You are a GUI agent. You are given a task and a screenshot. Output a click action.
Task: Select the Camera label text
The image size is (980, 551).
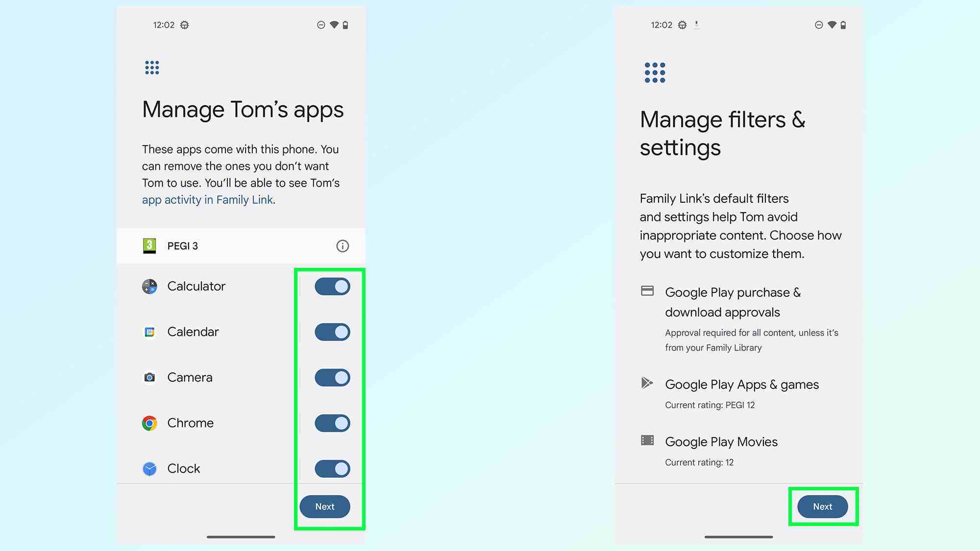click(x=190, y=378)
